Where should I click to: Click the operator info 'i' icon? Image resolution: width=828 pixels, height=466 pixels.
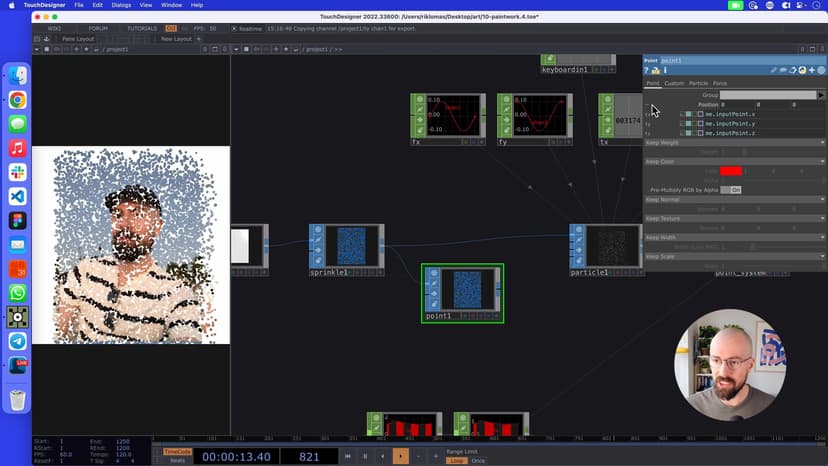click(x=665, y=70)
